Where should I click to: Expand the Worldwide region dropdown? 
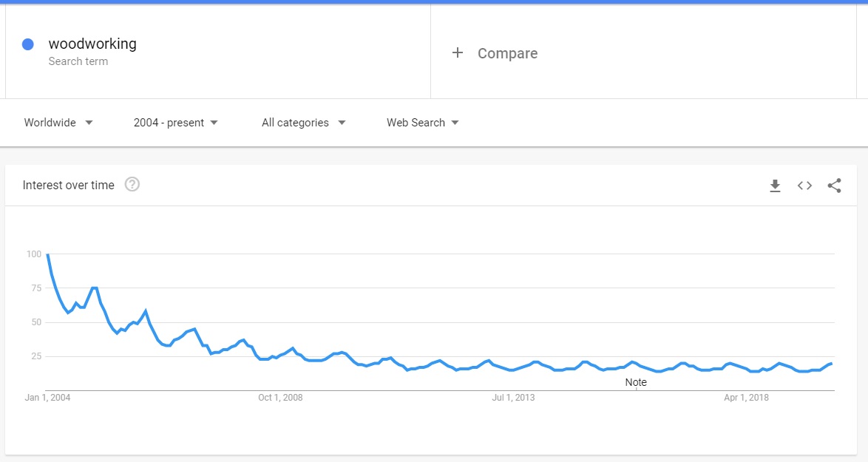[x=58, y=123]
